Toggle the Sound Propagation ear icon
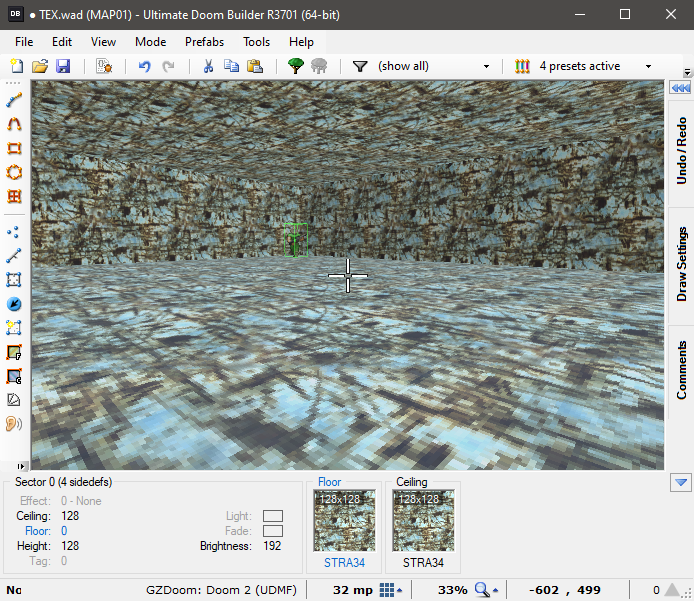 point(14,424)
